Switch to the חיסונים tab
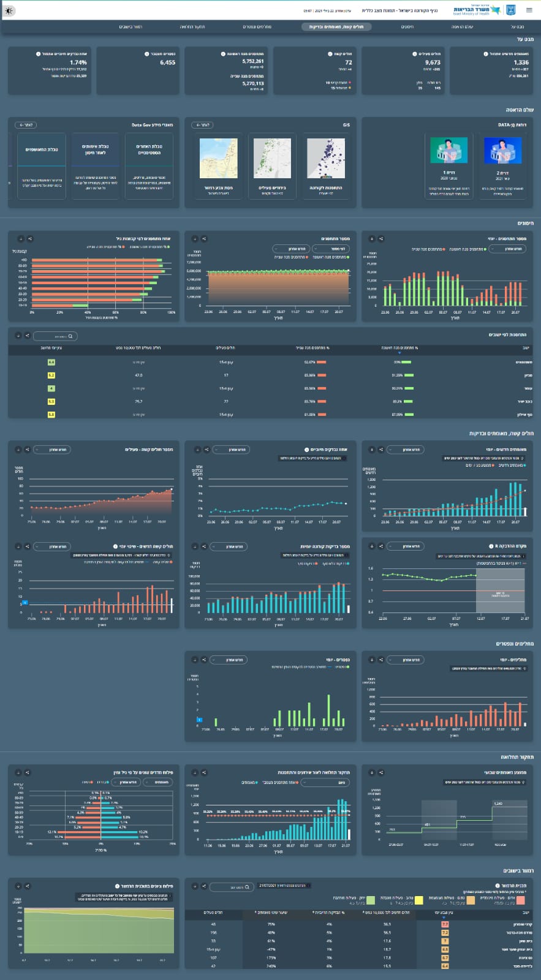The image size is (541, 980). click(407, 27)
